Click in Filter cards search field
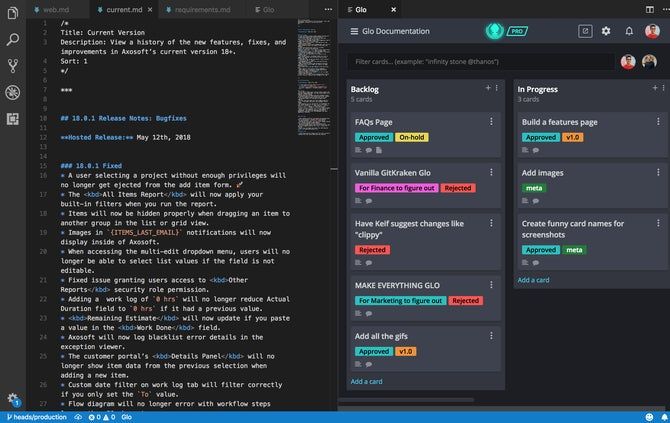 click(x=480, y=62)
